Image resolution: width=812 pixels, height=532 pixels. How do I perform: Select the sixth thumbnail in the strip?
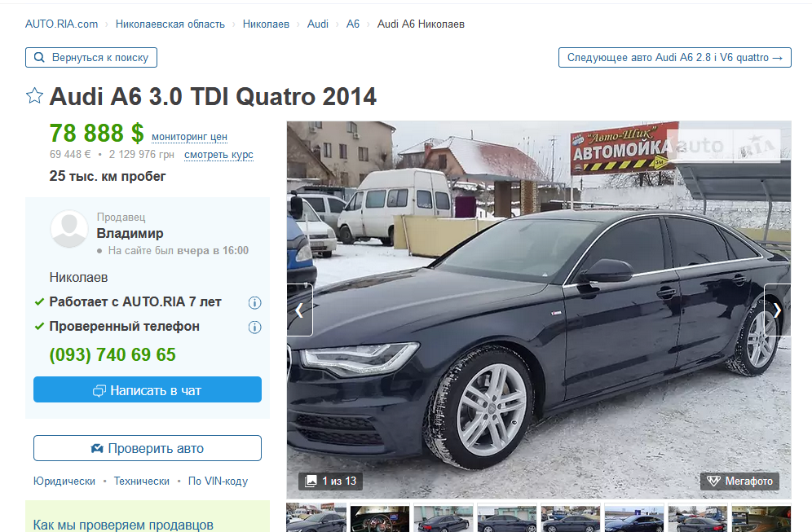tap(633, 517)
